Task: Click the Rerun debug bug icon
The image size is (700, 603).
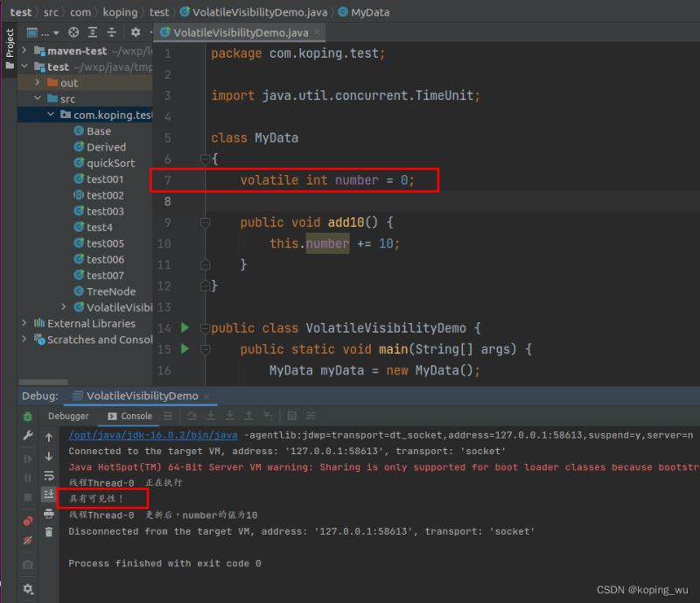Action: [x=28, y=417]
